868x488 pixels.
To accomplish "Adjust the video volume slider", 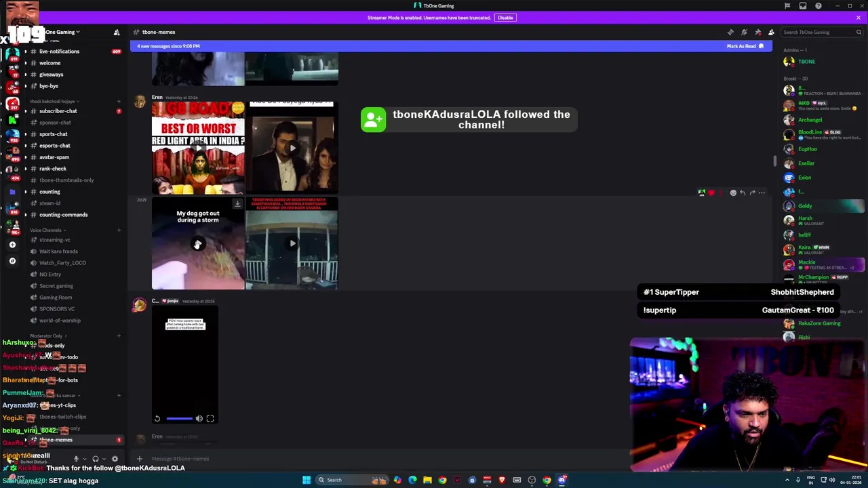I will tap(180, 419).
